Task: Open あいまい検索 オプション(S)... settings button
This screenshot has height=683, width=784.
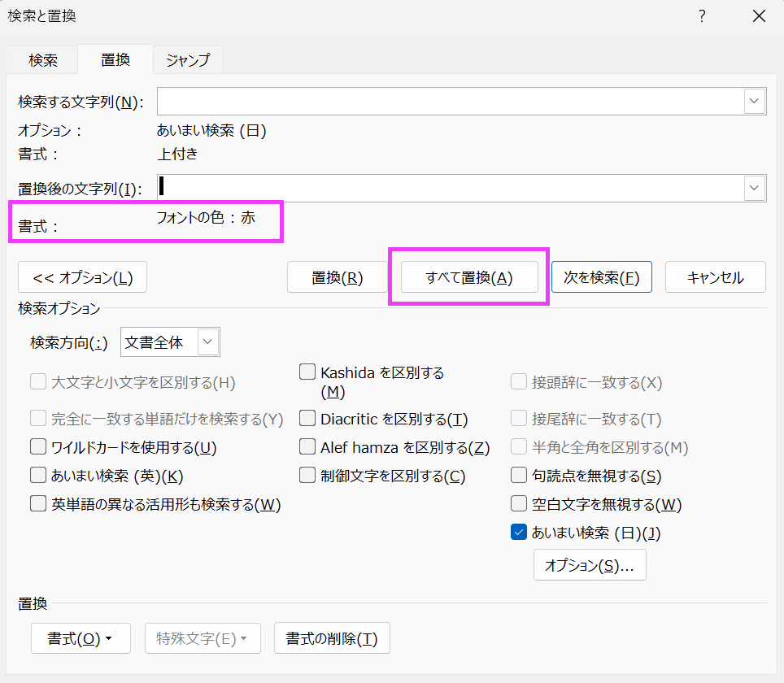Action: tap(590, 565)
